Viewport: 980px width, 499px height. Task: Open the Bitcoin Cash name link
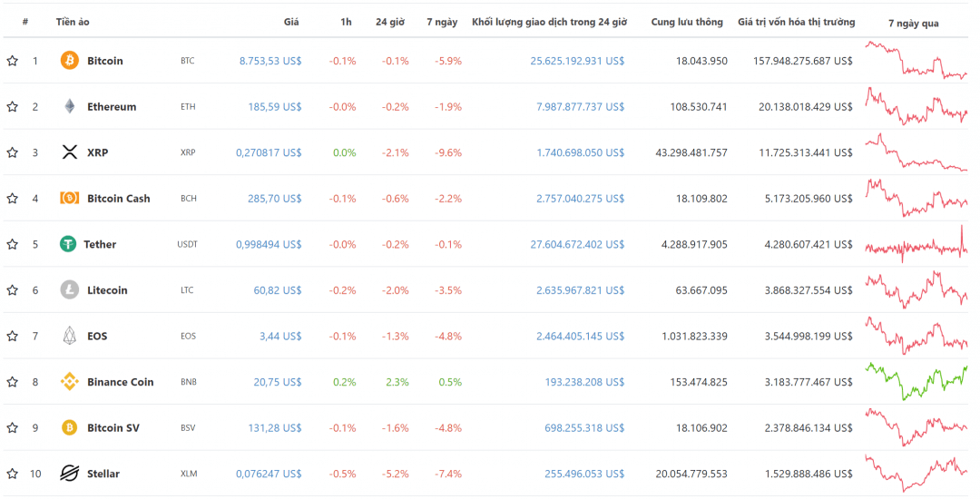118,198
